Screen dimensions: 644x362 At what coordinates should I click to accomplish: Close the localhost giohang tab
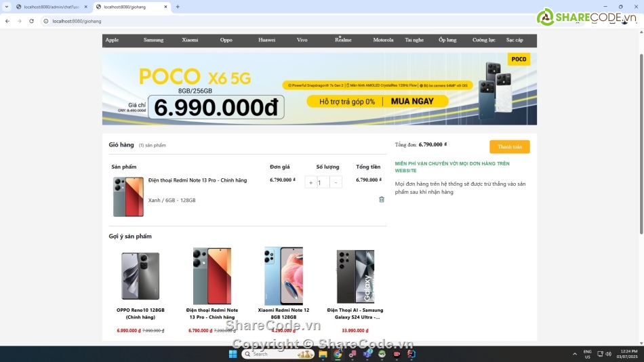(x=165, y=7)
